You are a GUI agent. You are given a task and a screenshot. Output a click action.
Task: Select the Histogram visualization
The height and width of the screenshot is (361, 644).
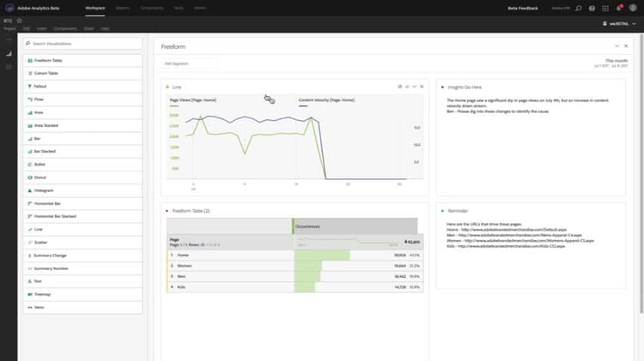[x=83, y=190]
